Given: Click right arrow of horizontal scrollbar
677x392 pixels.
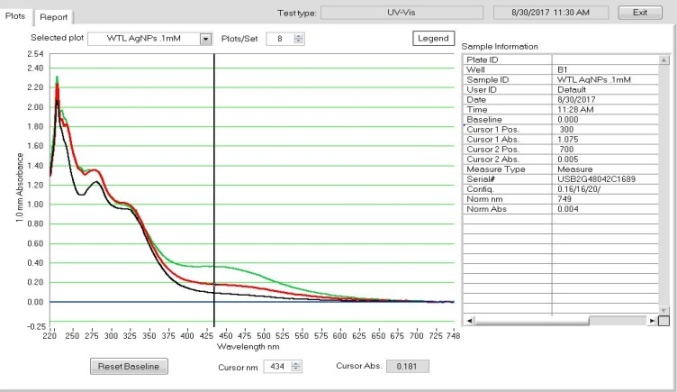Looking at the screenshot, I should (x=652, y=320).
